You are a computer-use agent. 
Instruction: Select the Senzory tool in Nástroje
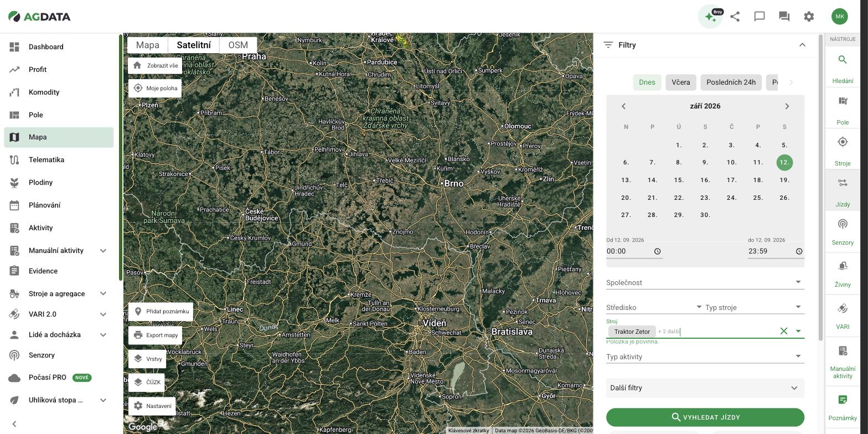coord(843,232)
